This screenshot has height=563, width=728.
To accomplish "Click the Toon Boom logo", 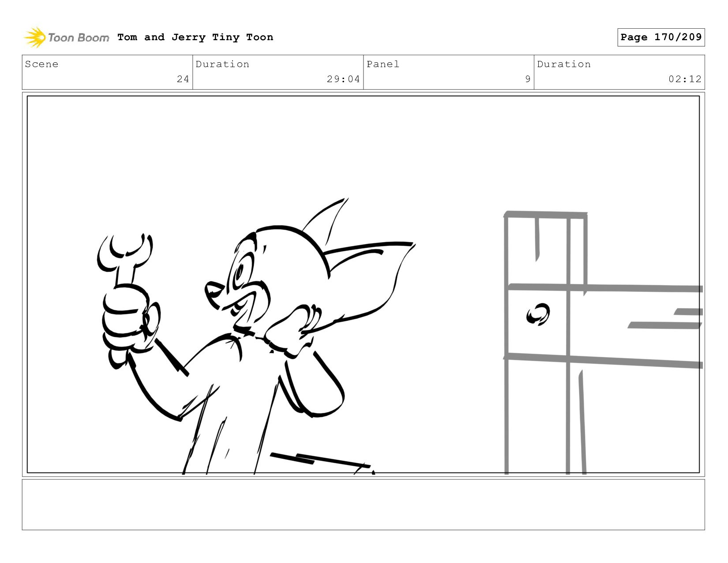I will coord(66,37).
